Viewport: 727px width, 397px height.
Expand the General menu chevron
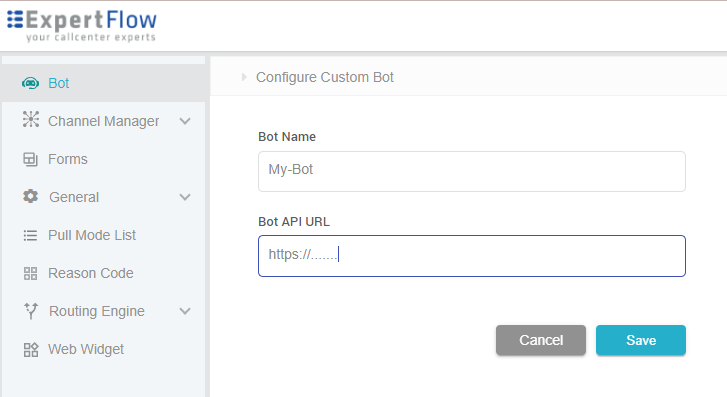185,198
